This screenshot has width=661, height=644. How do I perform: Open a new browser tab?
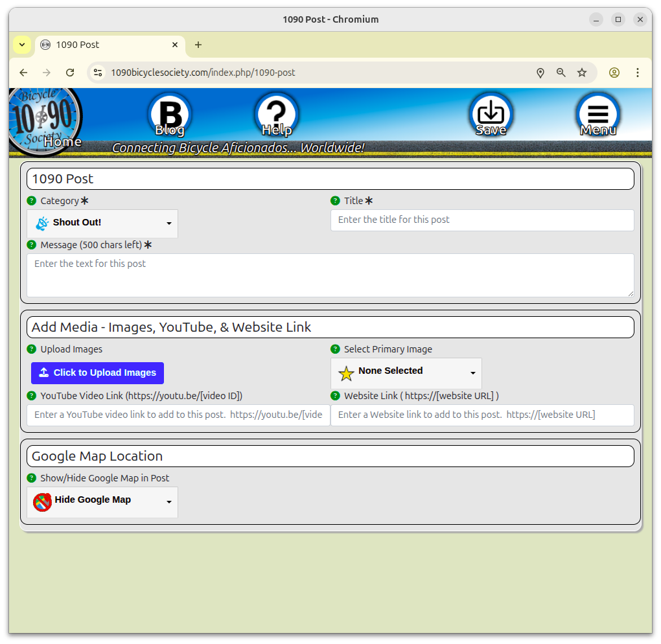(x=198, y=45)
